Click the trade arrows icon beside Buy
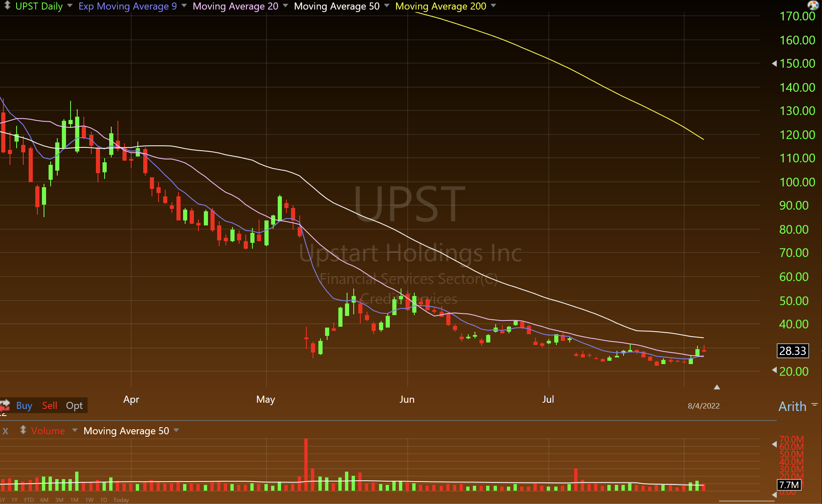822x504 pixels. 5,405
